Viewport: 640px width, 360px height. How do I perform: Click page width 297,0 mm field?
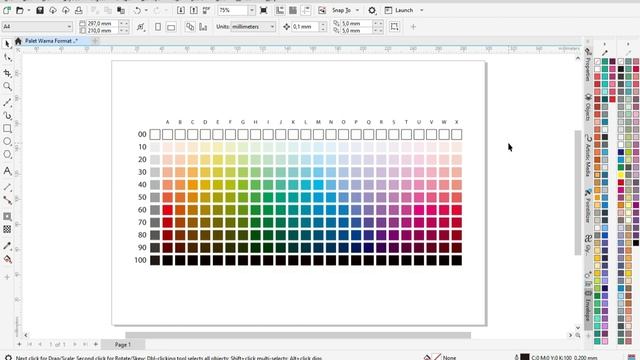click(102, 24)
